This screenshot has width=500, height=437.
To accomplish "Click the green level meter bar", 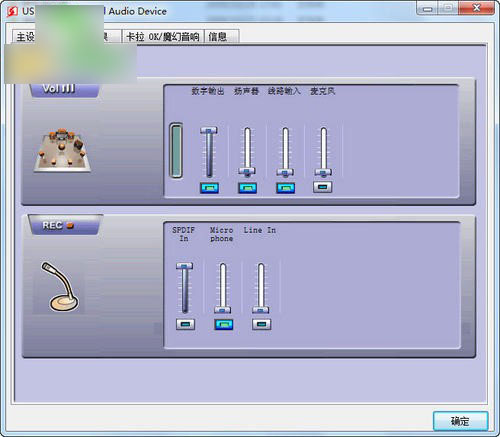I will point(176,150).
